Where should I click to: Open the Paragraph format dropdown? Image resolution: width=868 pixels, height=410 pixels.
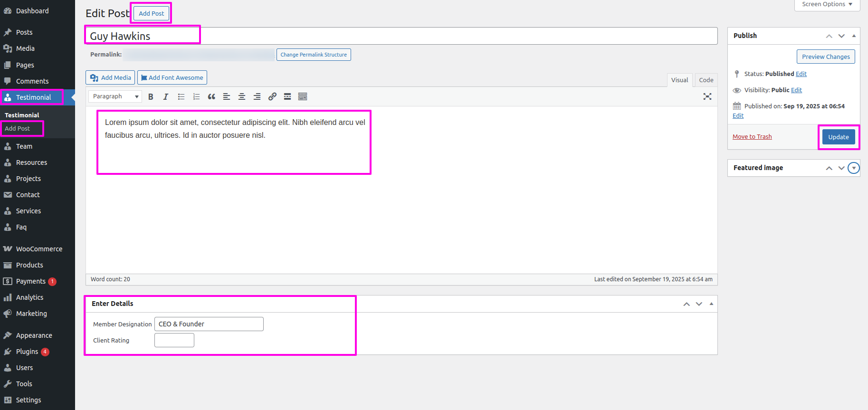click(115, 96)
